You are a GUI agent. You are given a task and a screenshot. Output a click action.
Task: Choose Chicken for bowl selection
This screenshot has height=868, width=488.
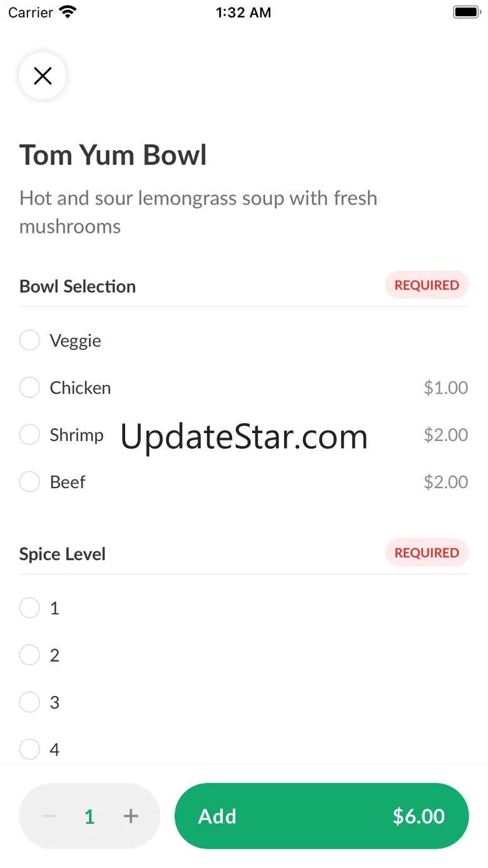pyautogui.click(x=29, y=388)
